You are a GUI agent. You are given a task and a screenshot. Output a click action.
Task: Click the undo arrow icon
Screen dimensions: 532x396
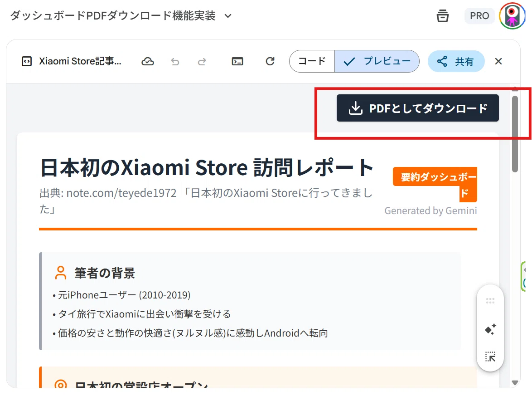point(175,62)
